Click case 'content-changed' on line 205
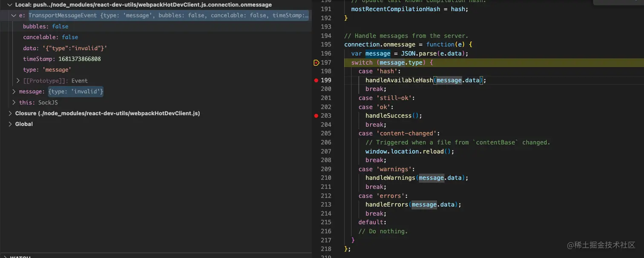The width and height of the screenshot is (644, 258). (399, 133)
